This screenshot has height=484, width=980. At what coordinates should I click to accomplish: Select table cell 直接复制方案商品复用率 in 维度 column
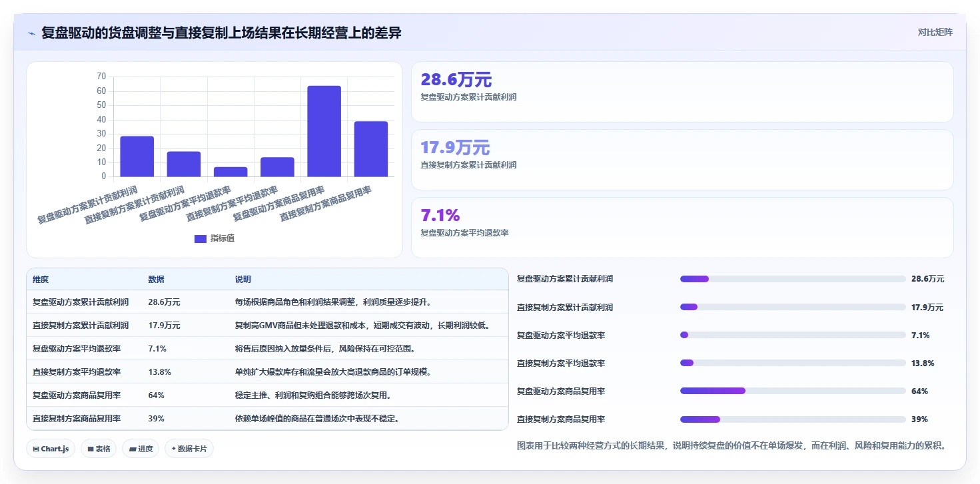tap(77, 419)
